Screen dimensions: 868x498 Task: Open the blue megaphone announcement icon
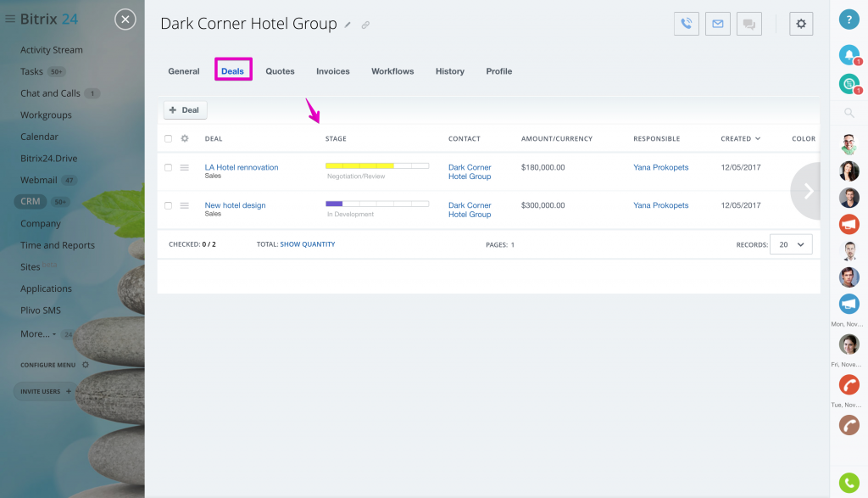tap(849, 304)
